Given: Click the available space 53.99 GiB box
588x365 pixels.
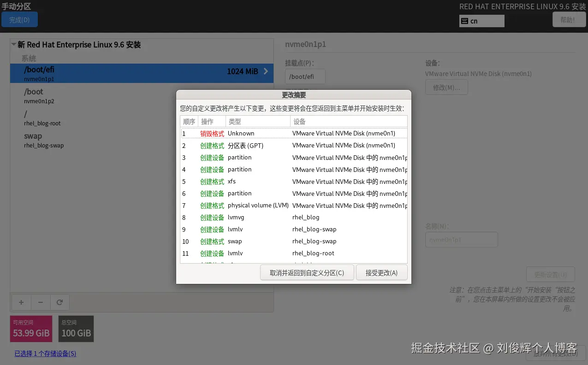Looking at the screenshot, I should click(31, 329).
